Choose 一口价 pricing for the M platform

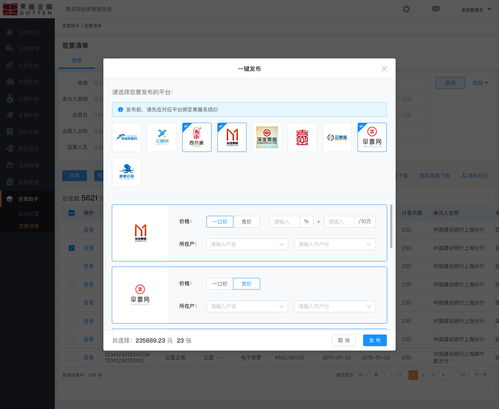pos(220,222)
